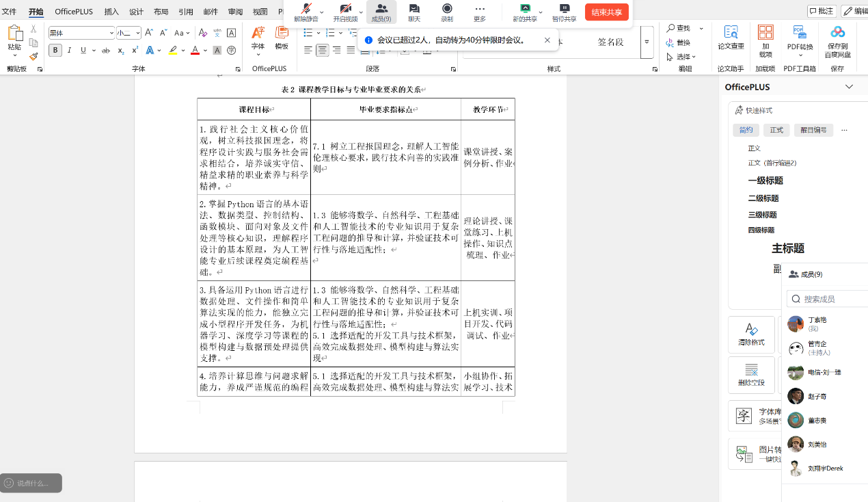Image resolution: width=868 pixels, height=502 pixels.
Task: Select the Format Painter brush
Action: tap(33, 57)
